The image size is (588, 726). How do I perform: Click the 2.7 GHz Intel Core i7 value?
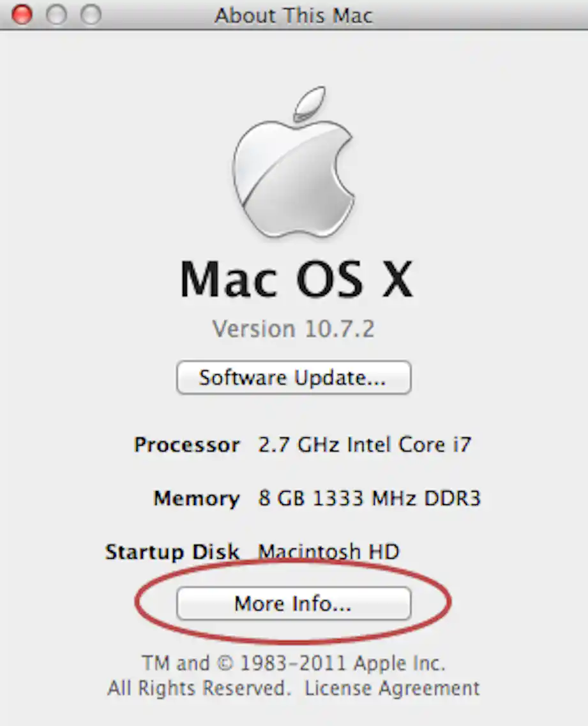pos(365,444)
